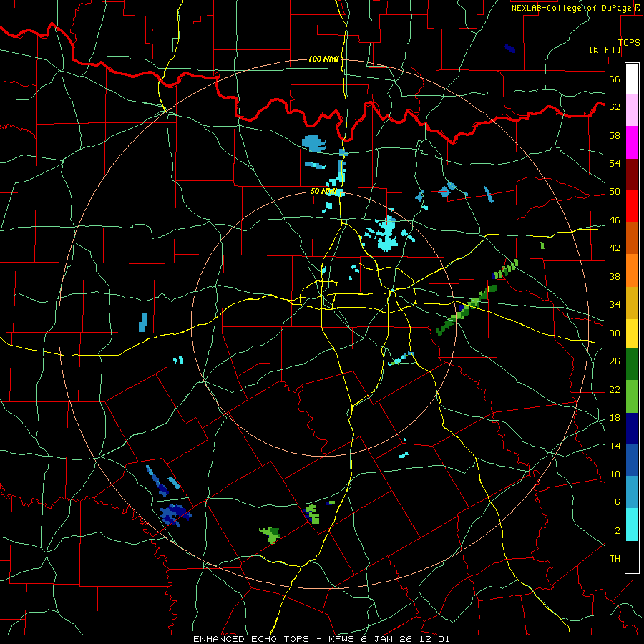
Task: Select the medium blue swatch between 14 and 10
Action: pos(632,460)
